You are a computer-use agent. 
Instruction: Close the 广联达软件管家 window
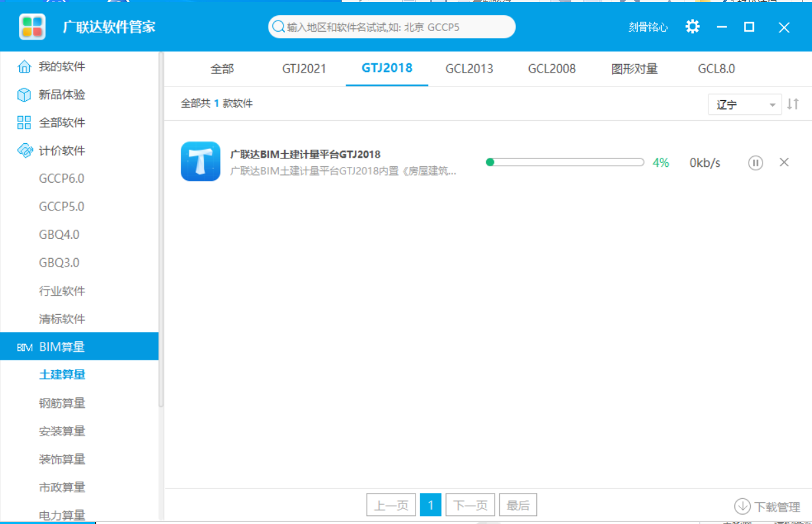click(x=784, y=27)
